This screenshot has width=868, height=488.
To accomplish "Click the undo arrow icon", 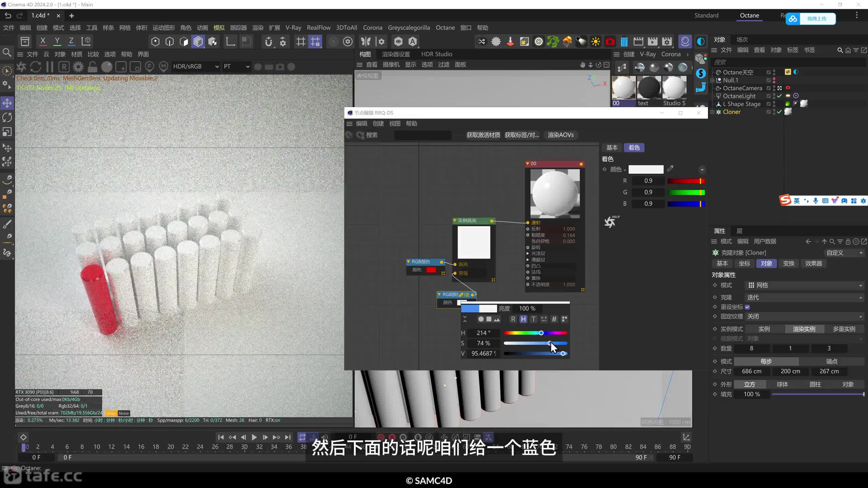I will coord(8,16).
